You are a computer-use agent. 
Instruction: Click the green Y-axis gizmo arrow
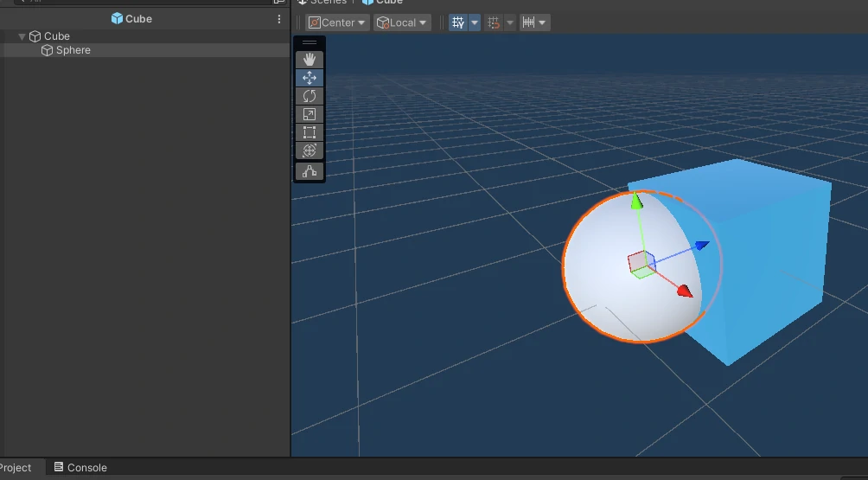click(x=637, y=202)
